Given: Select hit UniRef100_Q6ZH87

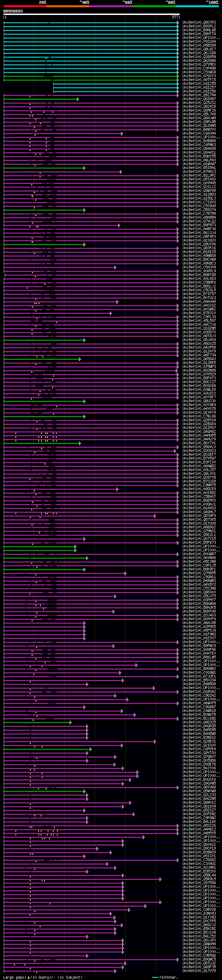Looking at the screenshot, I should (199, 99).
